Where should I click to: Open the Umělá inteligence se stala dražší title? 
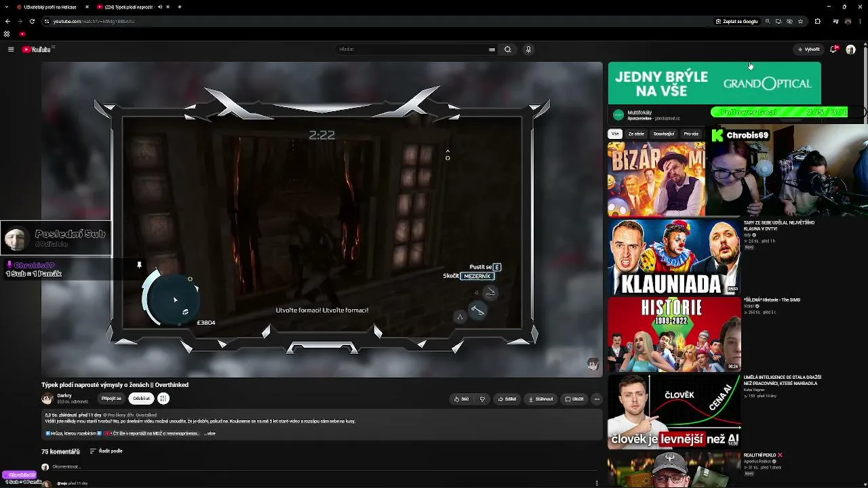783,380
